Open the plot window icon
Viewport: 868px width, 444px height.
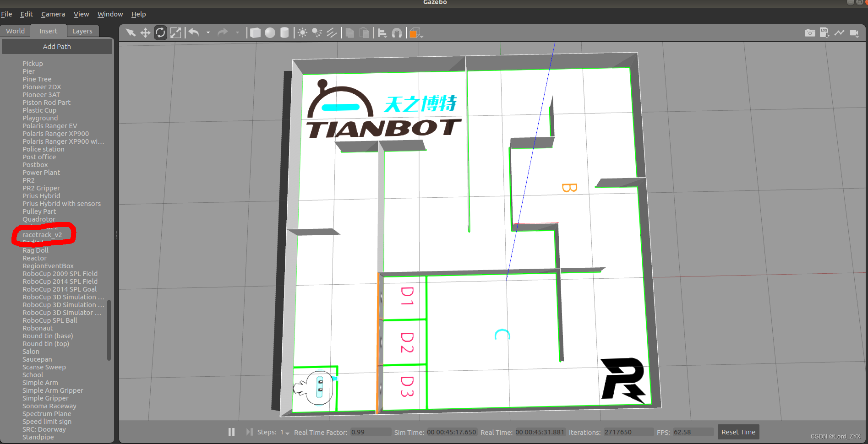point(839,32)
